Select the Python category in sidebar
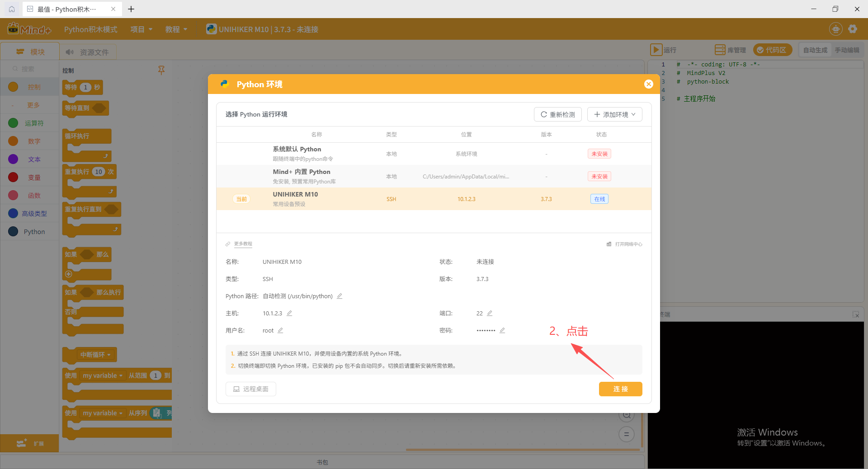Screen dimensions: 868x469 (x=29, y=231)
